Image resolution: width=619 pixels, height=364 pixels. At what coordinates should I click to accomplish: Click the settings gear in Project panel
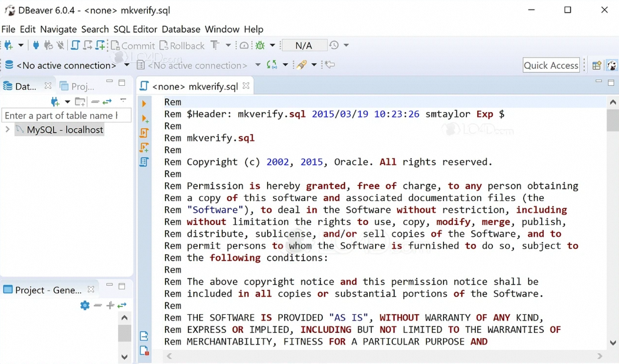click(85, 305)
